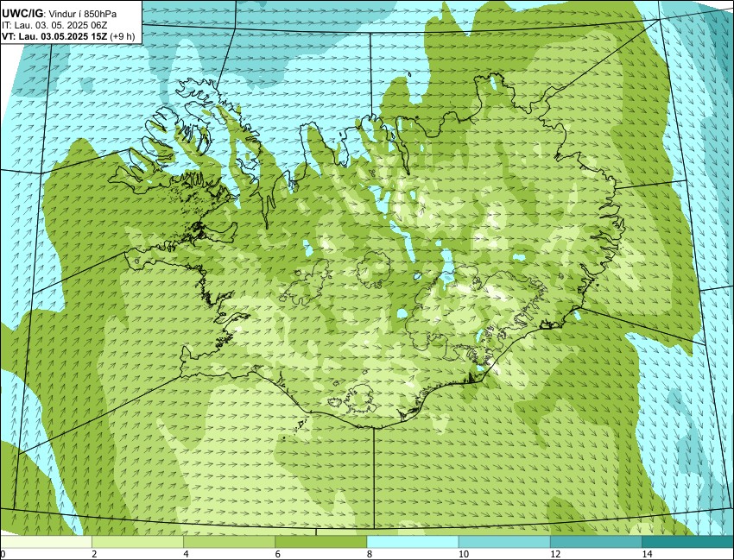The image size is (734, 560).
Task: Click the 'IT: Lau. 03. 05. 2025 06Z' line
Action: point(54,25)
